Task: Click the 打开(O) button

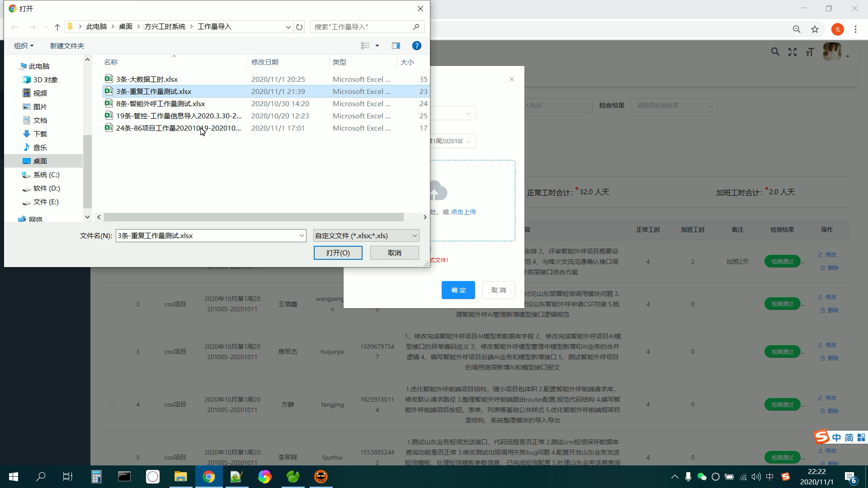Action: pos(338,253)
